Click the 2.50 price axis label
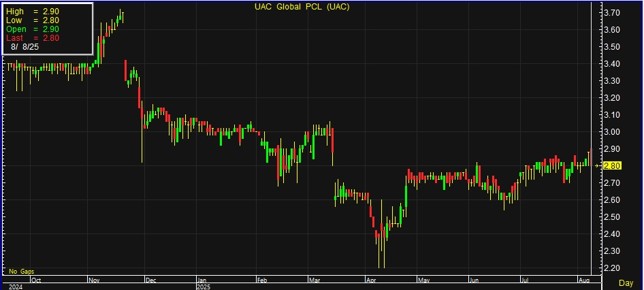Viewport: 644px width, 290px height. [x=612, y=217]
